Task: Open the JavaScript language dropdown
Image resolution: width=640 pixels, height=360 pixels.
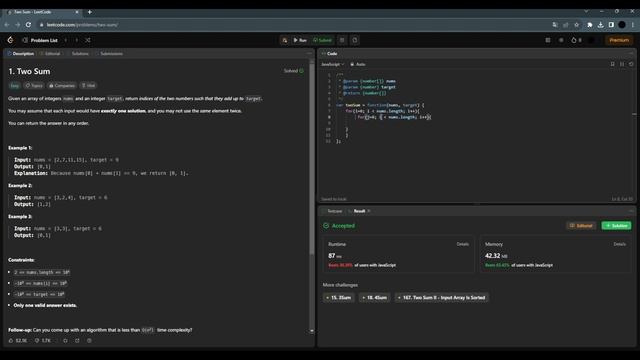Action: [x=332, y=64]
